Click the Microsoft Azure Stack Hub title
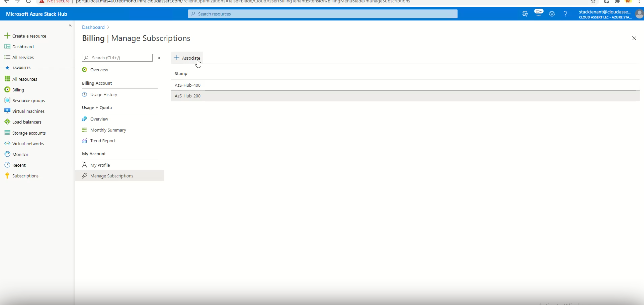644x305 pixels. [37, 14]
